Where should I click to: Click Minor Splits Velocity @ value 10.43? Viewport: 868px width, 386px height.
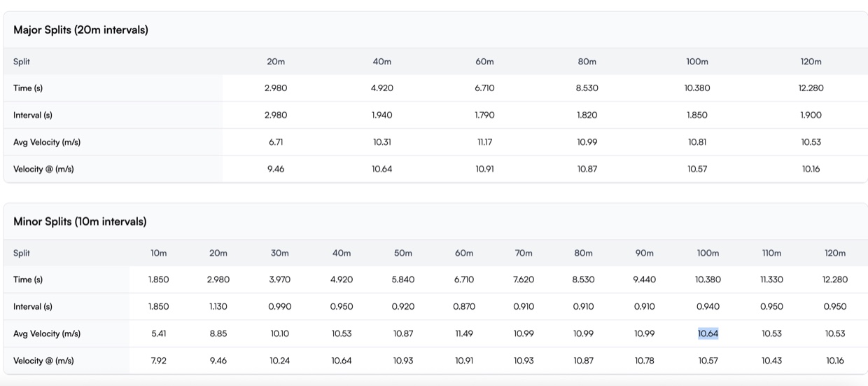pyautogui.click(x=772, y=361)
